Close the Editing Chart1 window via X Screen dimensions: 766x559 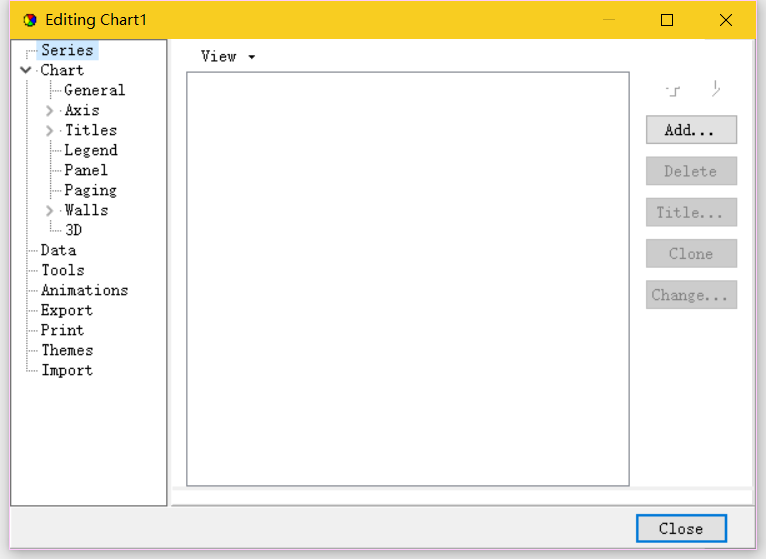click(726, 20)
